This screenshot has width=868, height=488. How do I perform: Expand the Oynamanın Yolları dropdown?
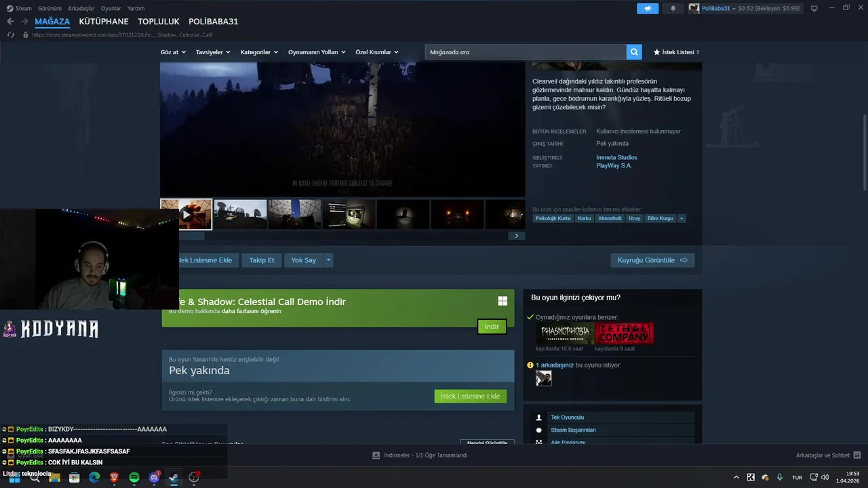pyautogui.click(x=317, y=52)
